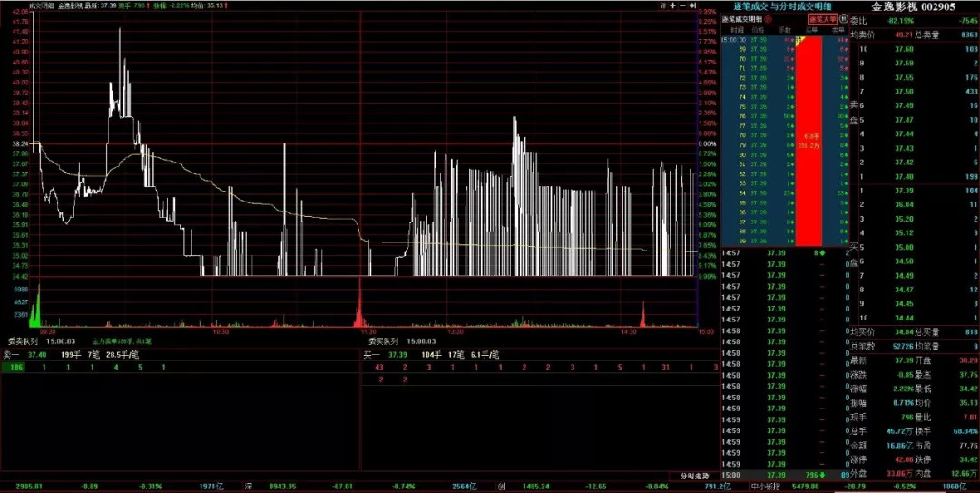Click the jump-to-end arrow icon above chart

tap(693, 5)
